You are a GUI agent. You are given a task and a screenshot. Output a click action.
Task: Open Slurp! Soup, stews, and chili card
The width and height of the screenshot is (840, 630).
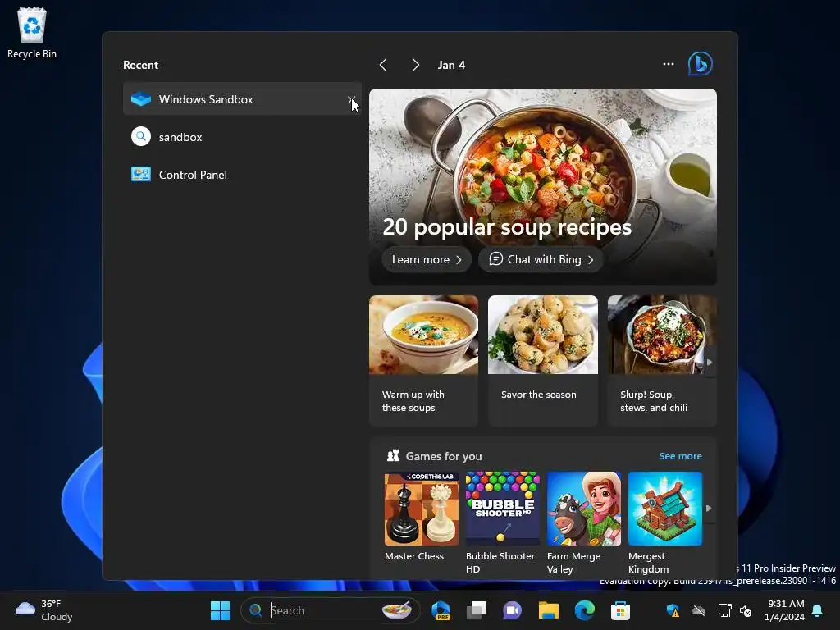tap(662, 361)
